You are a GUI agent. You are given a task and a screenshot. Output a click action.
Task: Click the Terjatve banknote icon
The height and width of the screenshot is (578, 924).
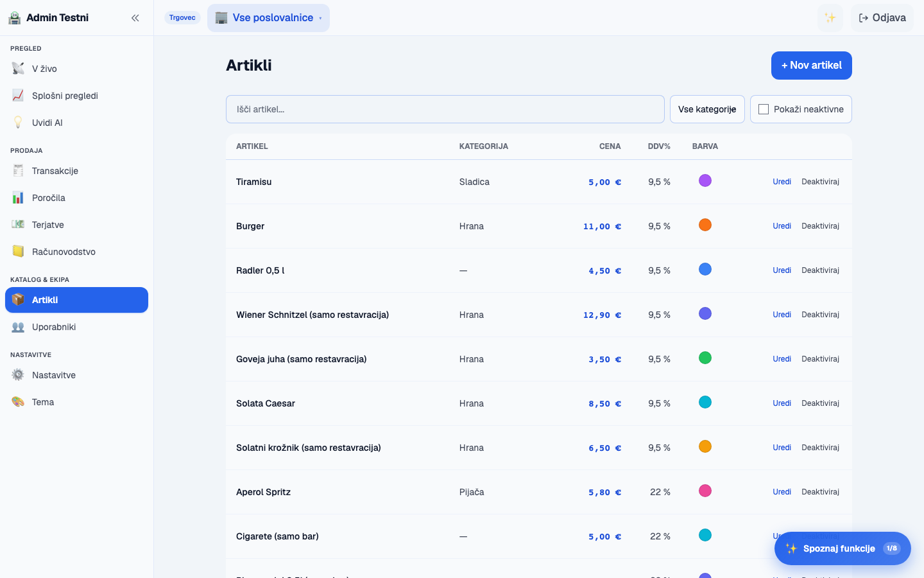pos(18,225)
